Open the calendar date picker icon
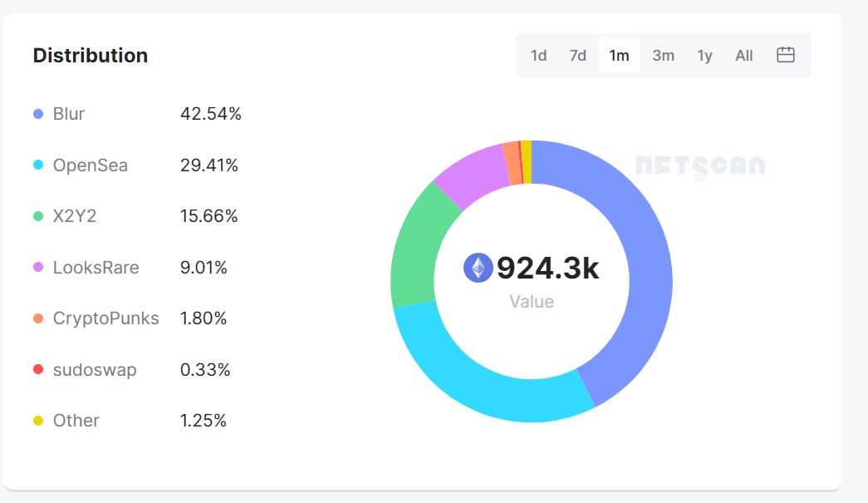The height and width of the screenshot is (503, 868). 785,56
